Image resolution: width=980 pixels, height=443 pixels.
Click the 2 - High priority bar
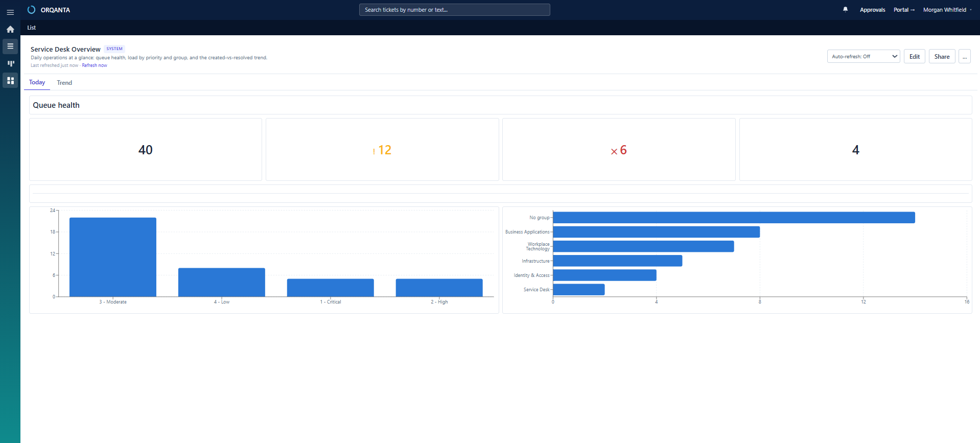pyautogui.click(x=439, y=288)
